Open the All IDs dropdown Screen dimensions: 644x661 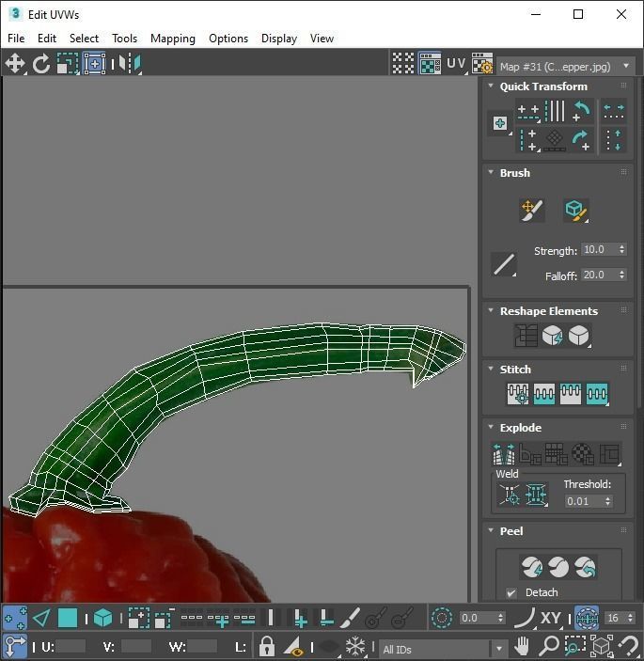444,649
